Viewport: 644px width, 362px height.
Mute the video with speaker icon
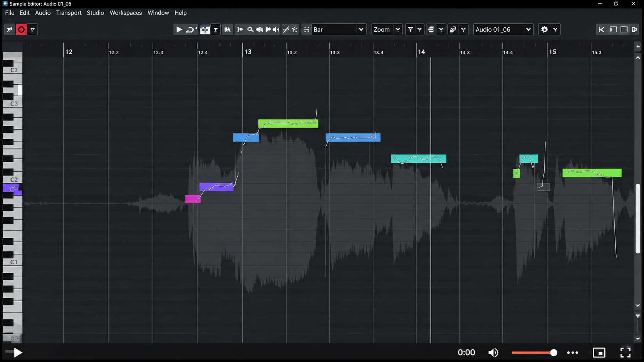(493, 352)
